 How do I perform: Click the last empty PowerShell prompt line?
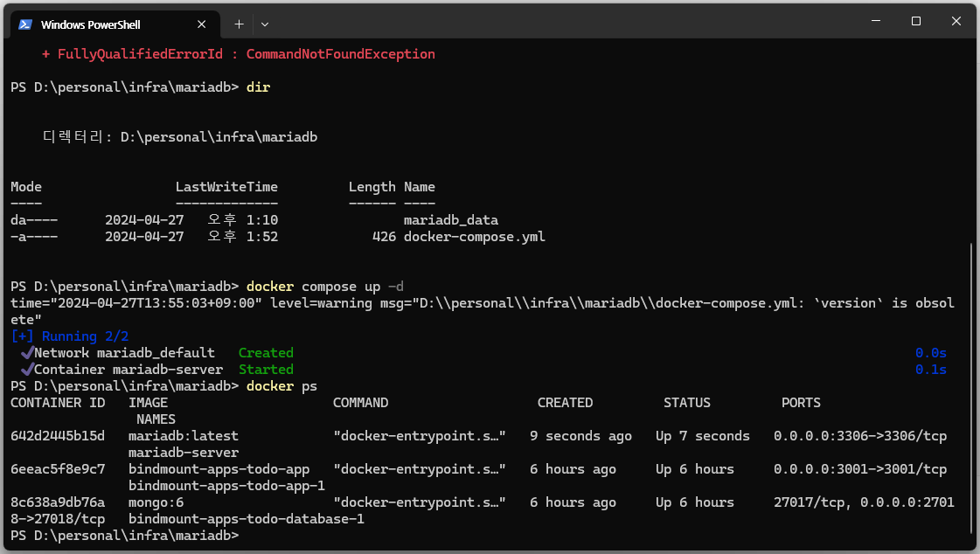pos(125,536)
